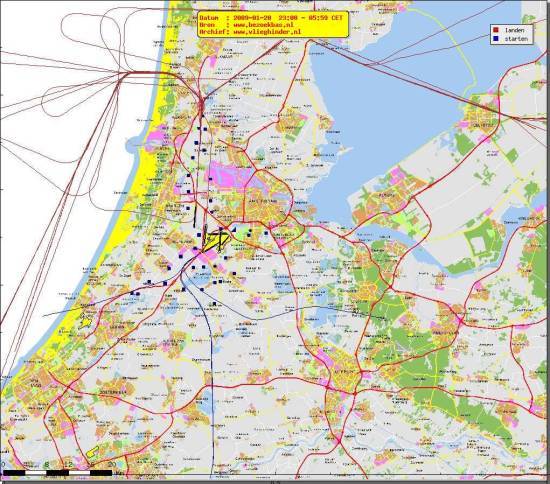This screenshot has width=550, height=484.
Task: Click the northernmost blue starten marker
Action: coord(203,116)
